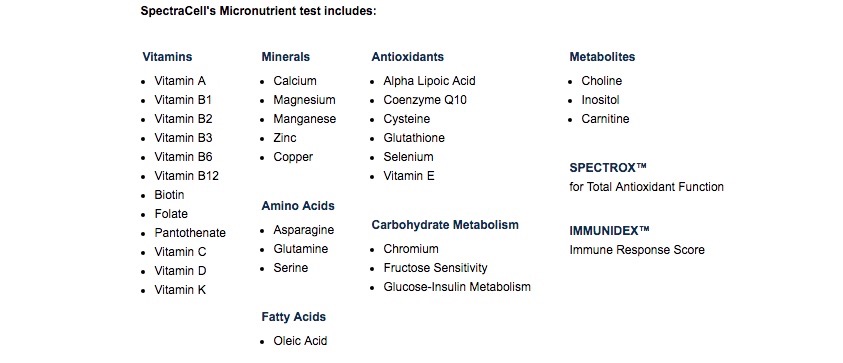Select Vitamin B12 list item

click(187, 176)
